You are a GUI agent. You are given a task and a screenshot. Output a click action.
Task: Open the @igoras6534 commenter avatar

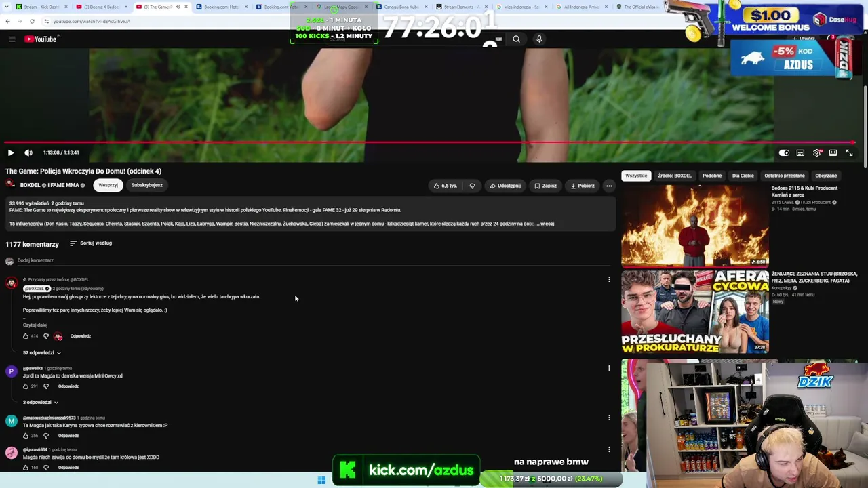click(12, 453)
